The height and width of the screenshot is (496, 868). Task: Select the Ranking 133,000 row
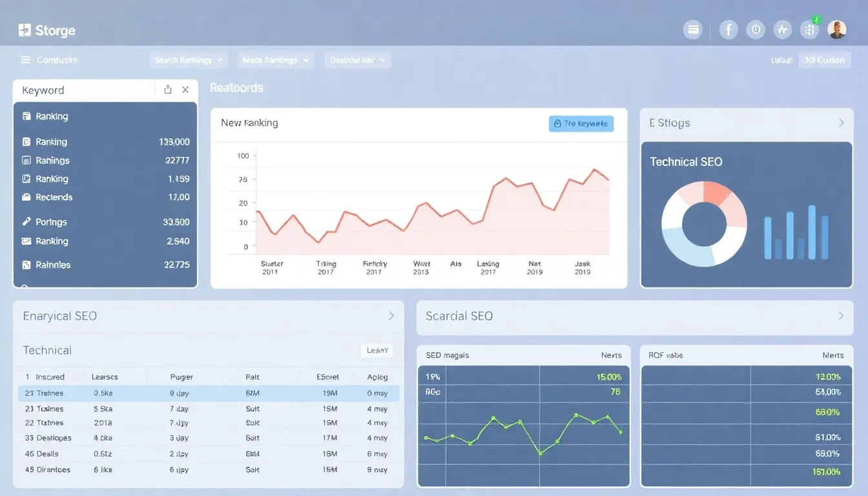pyautogui.click(x=105, y=141)
